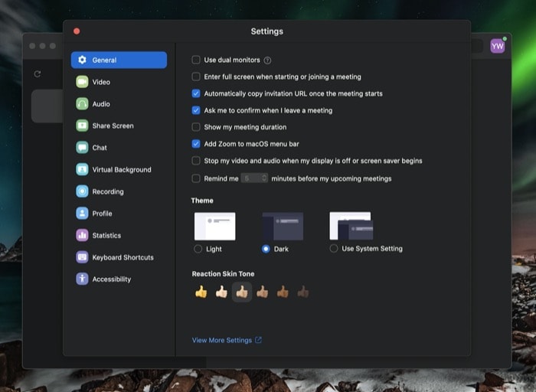
Task: Close the Settings window with red button
Action: (77, 31)
